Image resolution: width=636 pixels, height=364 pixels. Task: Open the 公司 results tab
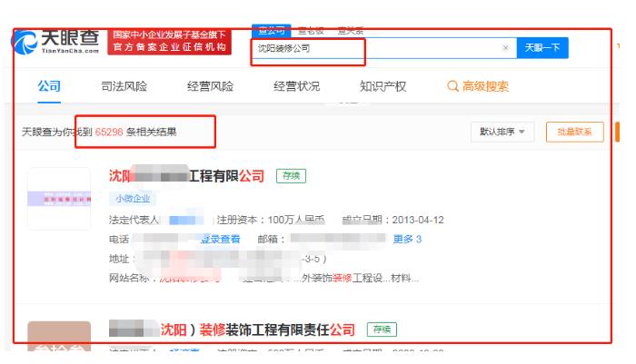point(49,86)
